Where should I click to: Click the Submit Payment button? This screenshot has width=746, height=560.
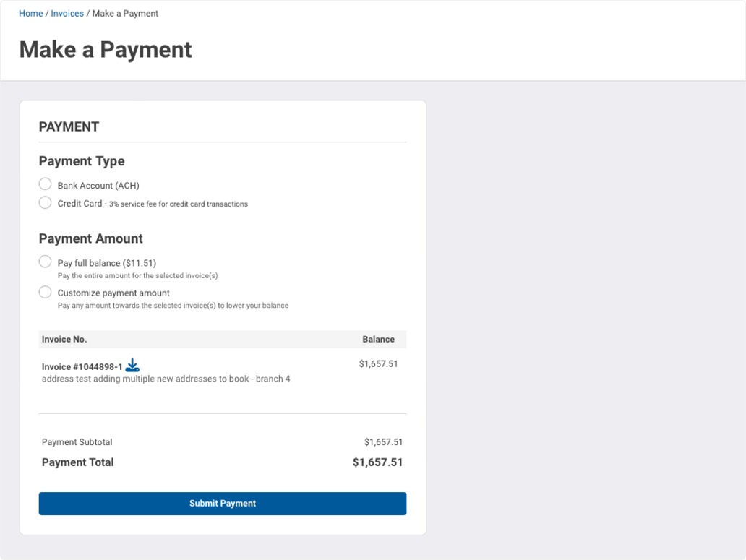tap(222, 503)
